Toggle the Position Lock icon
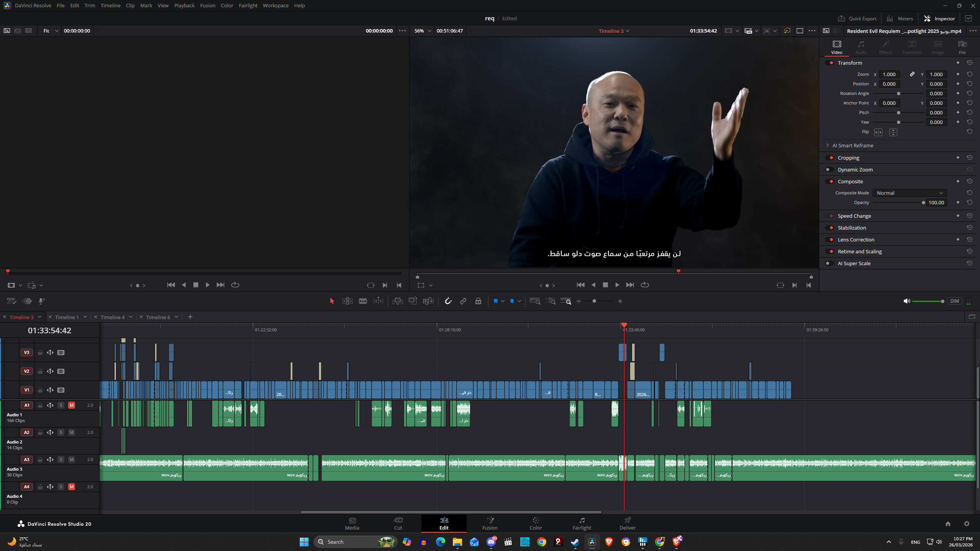The width and height of the screenshot is (980, 551). click(478, 301)
